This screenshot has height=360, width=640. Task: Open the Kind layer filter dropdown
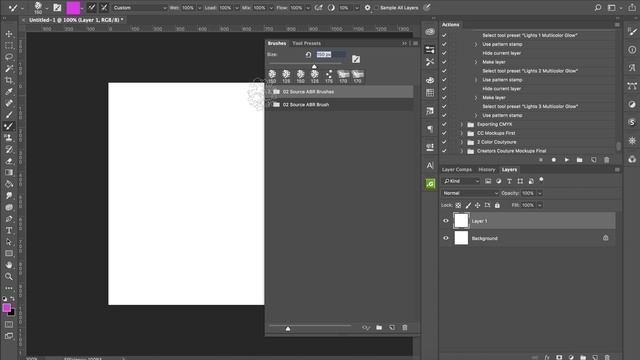coord(461,181)
